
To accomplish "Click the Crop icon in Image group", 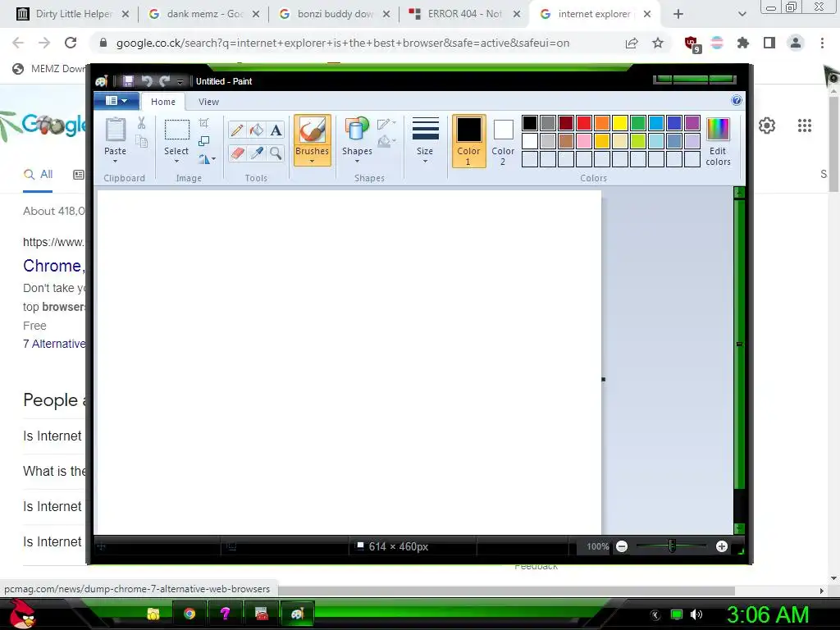I will [x=203, y=123].
